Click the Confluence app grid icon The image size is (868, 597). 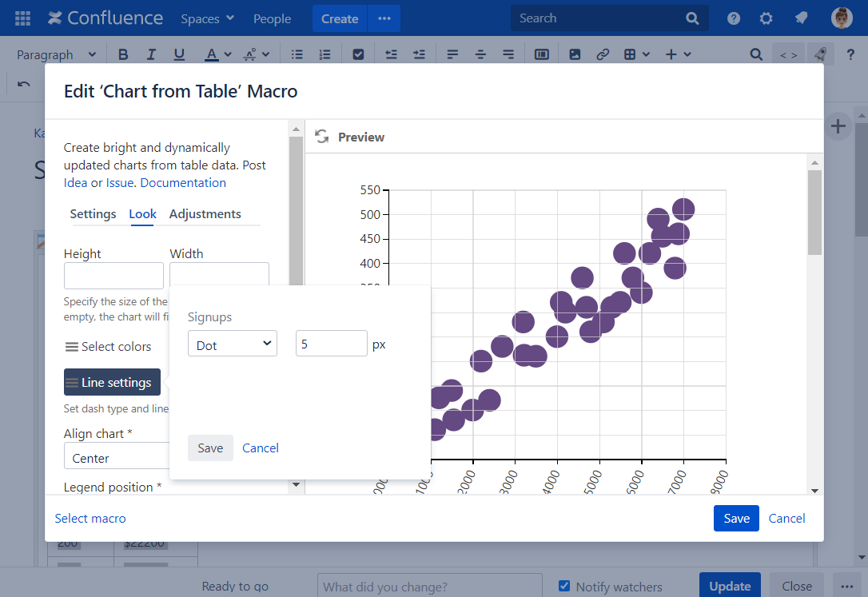(21, 18)
